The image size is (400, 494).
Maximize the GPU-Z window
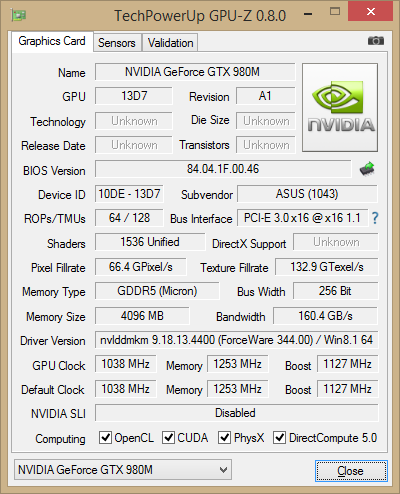[335, 12]
